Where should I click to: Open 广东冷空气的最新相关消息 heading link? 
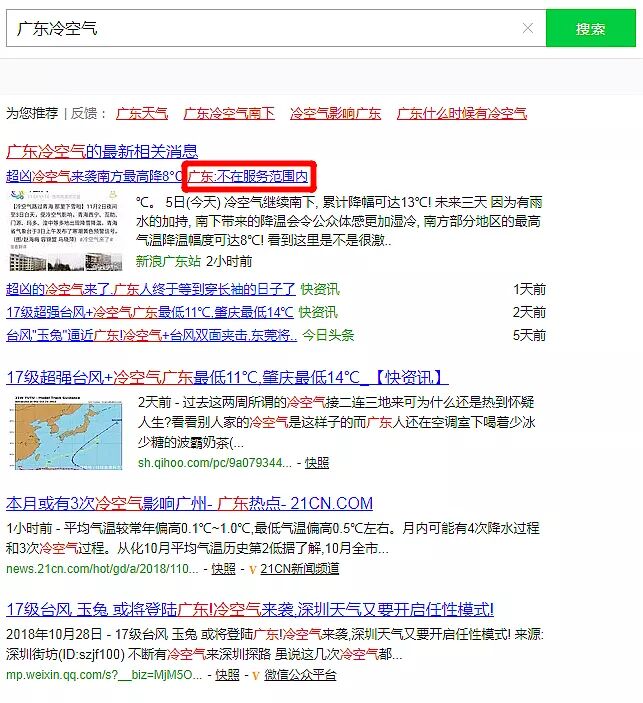(102, 151)
